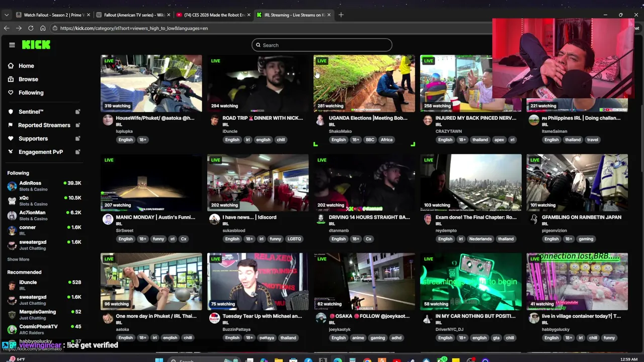Click the apex tag under CRAZYTAWN stream
Image resolution: width=644 pixels, height=362 pixels.
pyautogui.click(x=499, y=140)
